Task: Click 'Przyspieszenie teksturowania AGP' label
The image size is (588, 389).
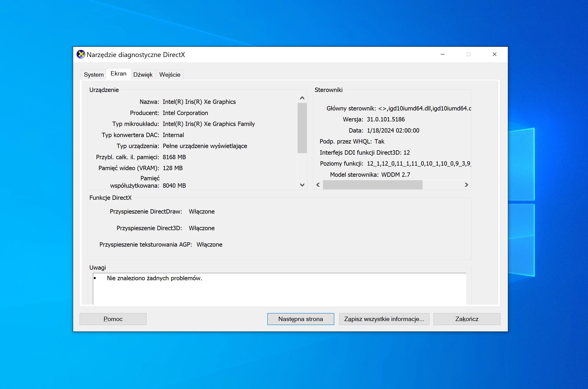Action: click(x=146, y=245)
